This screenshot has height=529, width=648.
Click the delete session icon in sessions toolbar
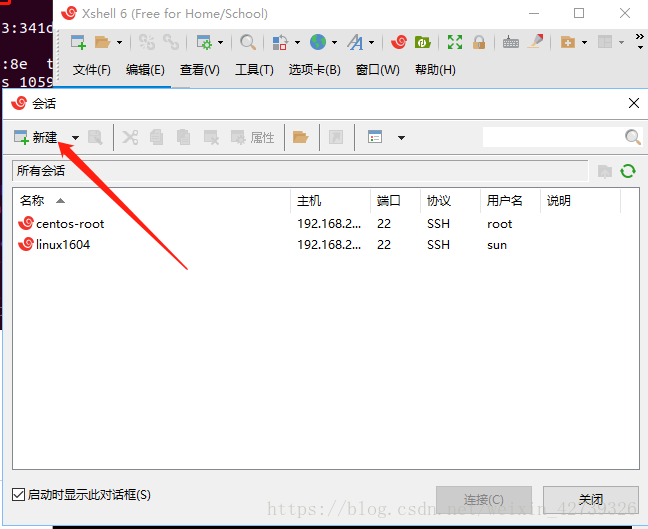pos(211,137)
